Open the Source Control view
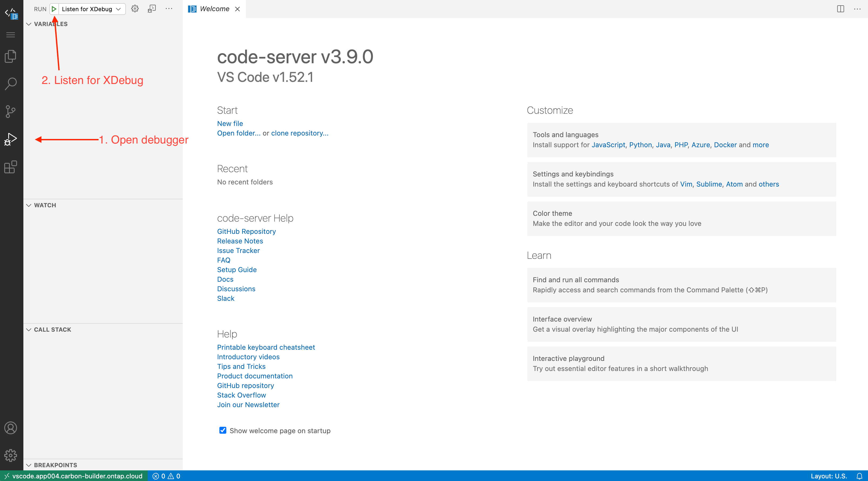Viewport: 868px width, 481px height. [x=11, y=112]
